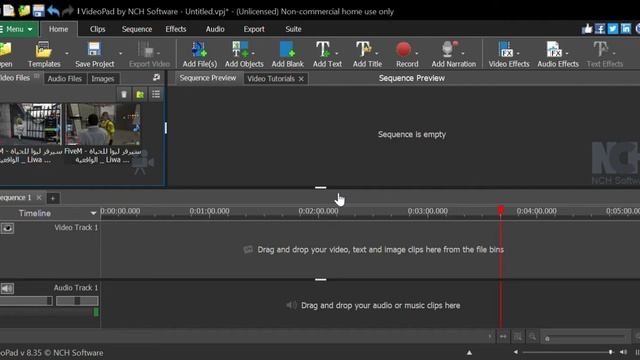Click the new project icon in title bar
This screenshot has width=640, height=360.
9,11
